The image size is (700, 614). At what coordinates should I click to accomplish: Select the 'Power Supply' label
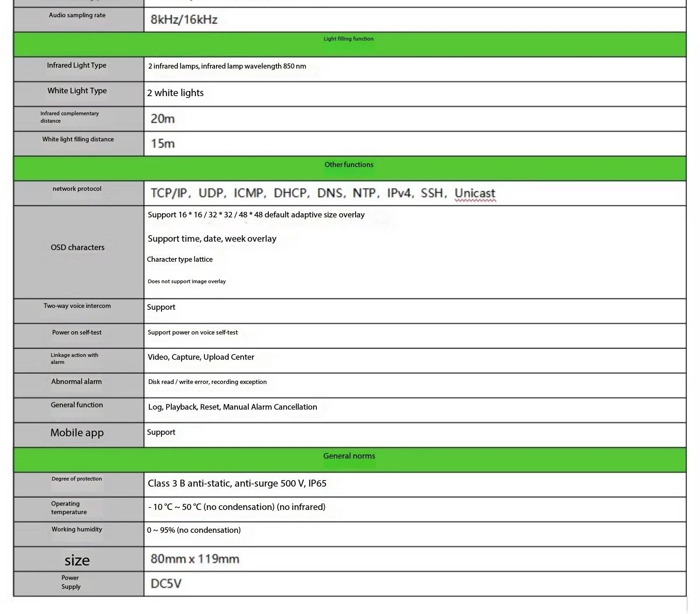pos(71,582)
